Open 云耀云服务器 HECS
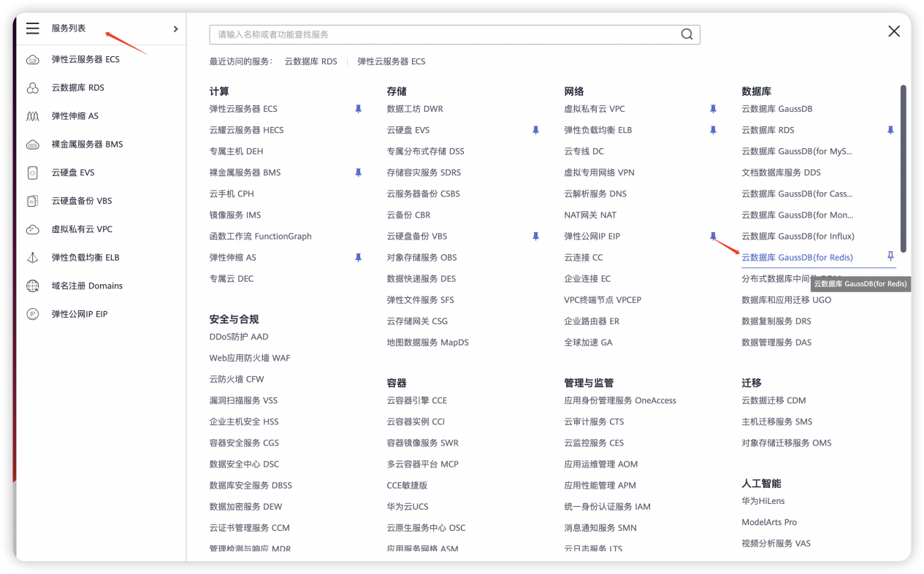Screen dimensions: 924x574 (x=246, y=130)
